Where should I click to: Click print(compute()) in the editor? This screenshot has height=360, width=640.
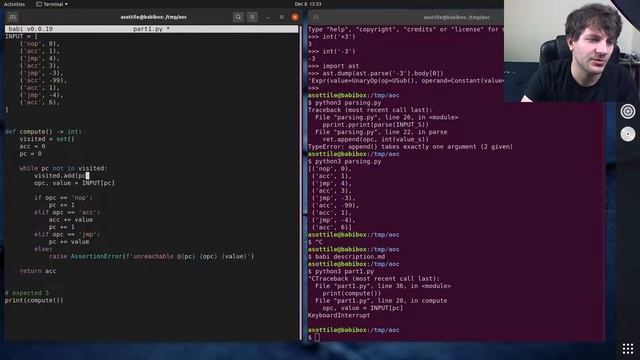[x=34, y=300]
